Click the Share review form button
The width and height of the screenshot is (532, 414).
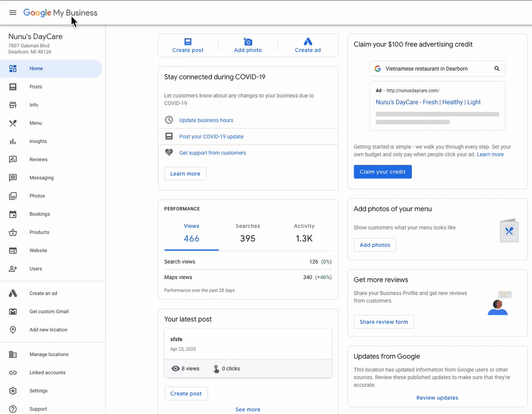tap(384, 322)
